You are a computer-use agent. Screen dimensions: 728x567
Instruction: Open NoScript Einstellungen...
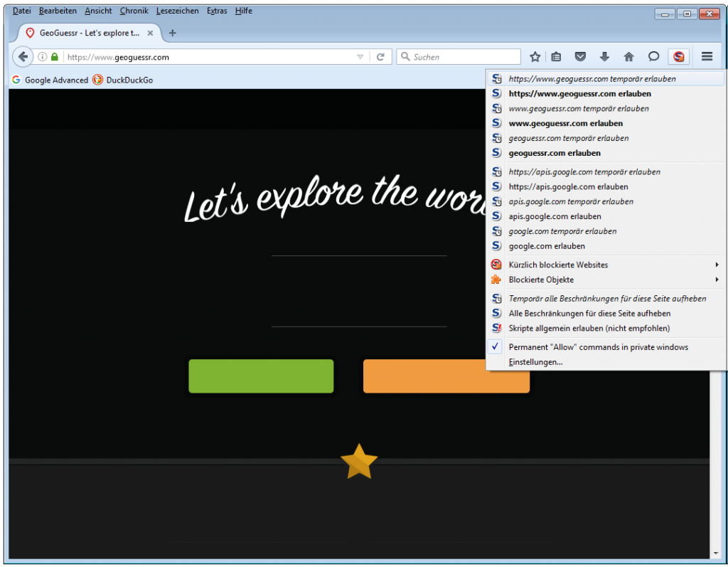click(606, 362)
